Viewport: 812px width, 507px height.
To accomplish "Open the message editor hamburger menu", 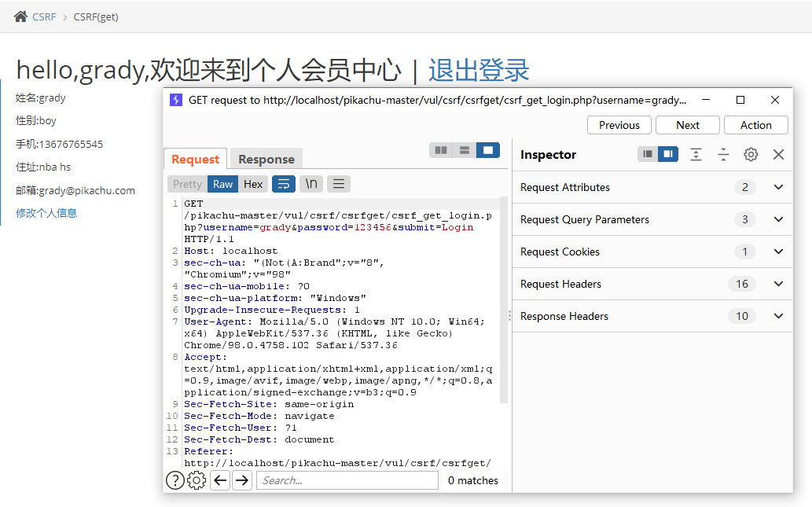I will (x=339, y=184).
